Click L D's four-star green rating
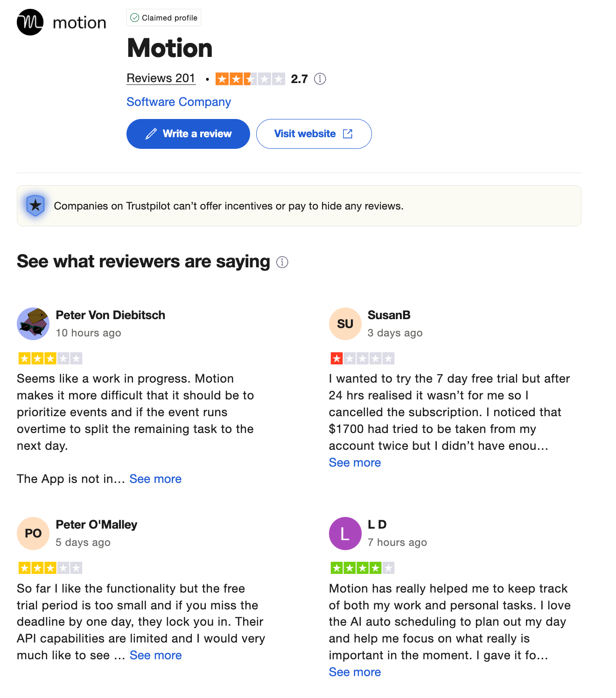The width and height of the screenshot is (616, 698). point(363,568)
